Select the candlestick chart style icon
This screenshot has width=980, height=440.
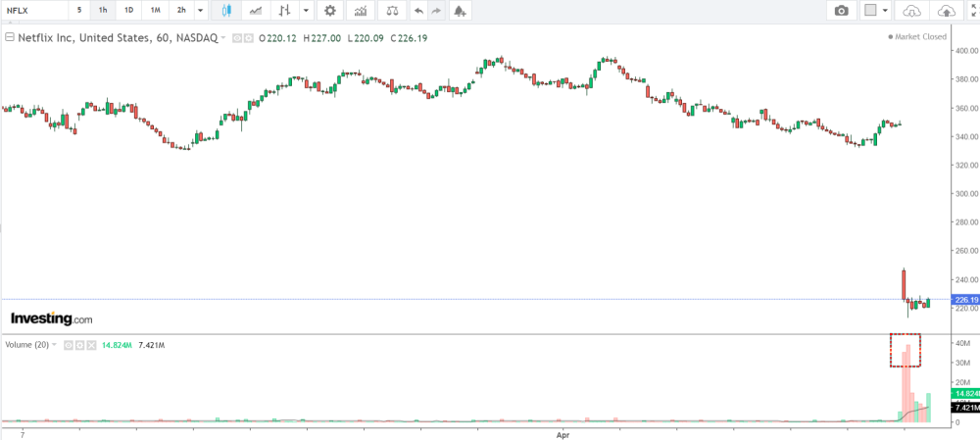click(226, 11)
